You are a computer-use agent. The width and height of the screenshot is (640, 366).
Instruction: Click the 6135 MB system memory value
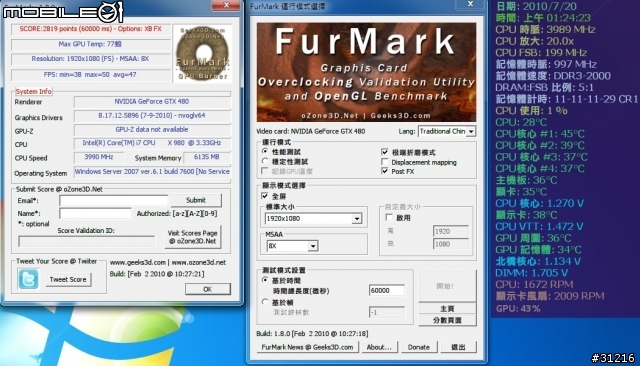point(207,157)
